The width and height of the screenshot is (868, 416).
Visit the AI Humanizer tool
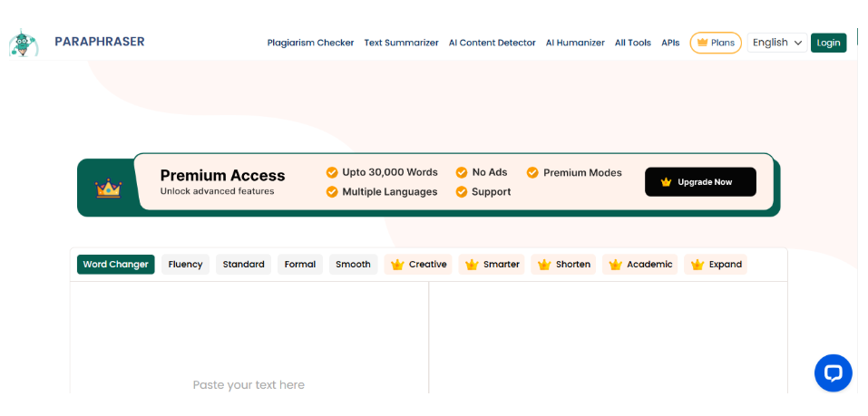(x=575, y=43)
